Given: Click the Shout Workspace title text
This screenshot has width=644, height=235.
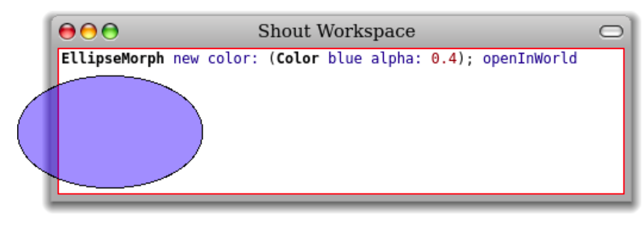Looking at the screenshot, I should (x=336, y=31).
